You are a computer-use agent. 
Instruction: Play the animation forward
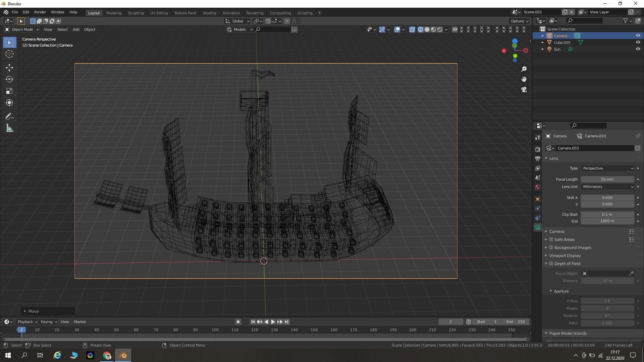pos(273,322)
